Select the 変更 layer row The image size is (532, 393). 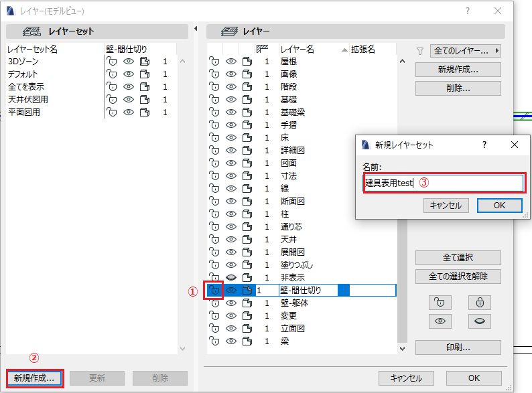(x=302, y=316)
